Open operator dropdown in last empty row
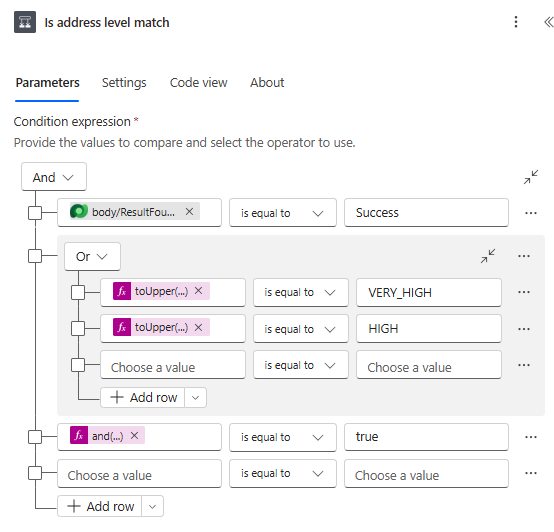 283,473
